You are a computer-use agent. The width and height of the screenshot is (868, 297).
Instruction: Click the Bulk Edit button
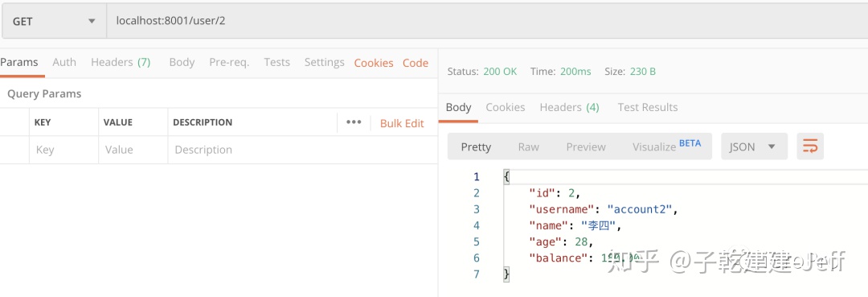tap(402, 123)
